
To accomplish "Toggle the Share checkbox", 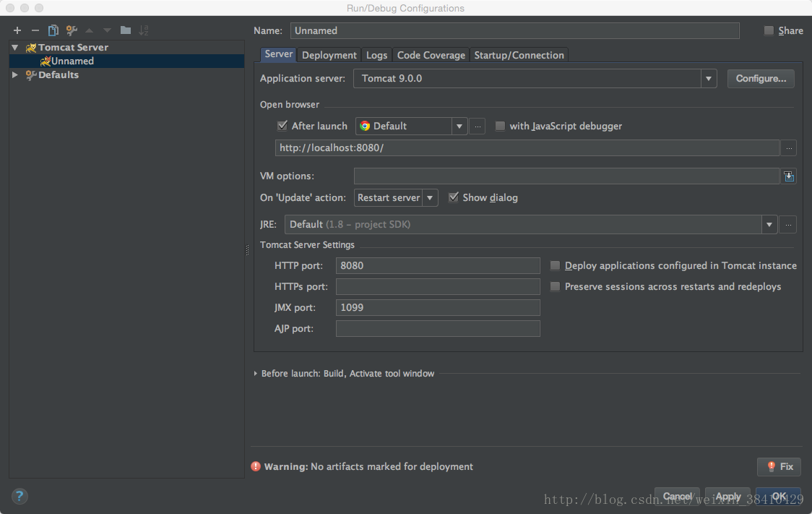I will tap(769, 30).
